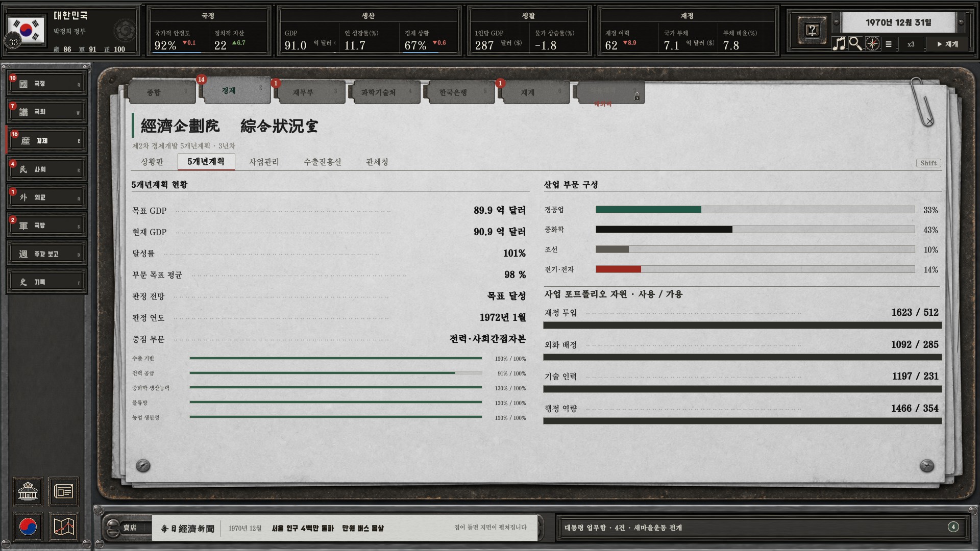Open the 국정 sidebar menu

pyautogui.click(x=46, y=84)
